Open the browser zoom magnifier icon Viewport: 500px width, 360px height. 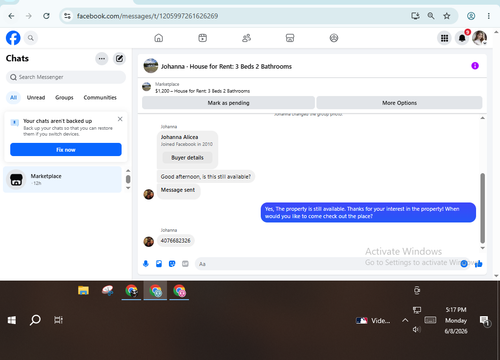(x=431, y=16)
